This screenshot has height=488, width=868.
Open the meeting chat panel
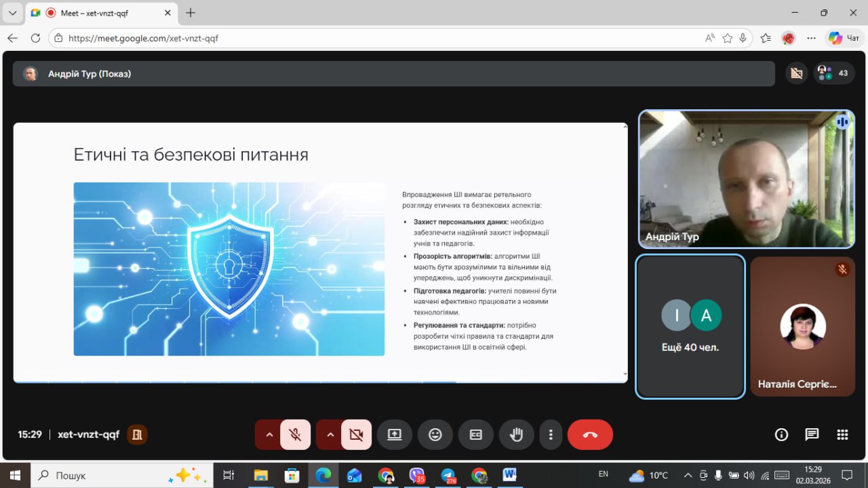(812, 434)
